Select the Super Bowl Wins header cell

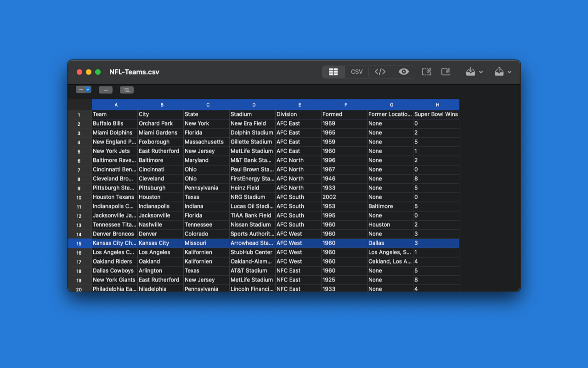coord(436,114)
